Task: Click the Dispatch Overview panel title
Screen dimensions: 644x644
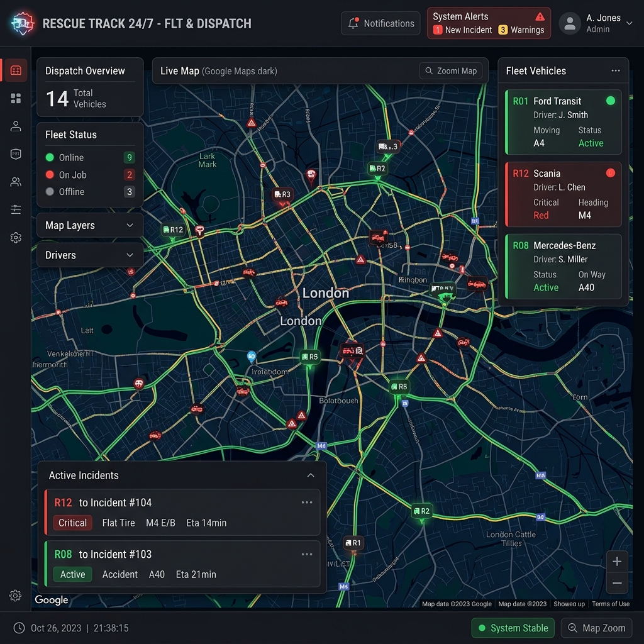Action: [x=85, y=70]
